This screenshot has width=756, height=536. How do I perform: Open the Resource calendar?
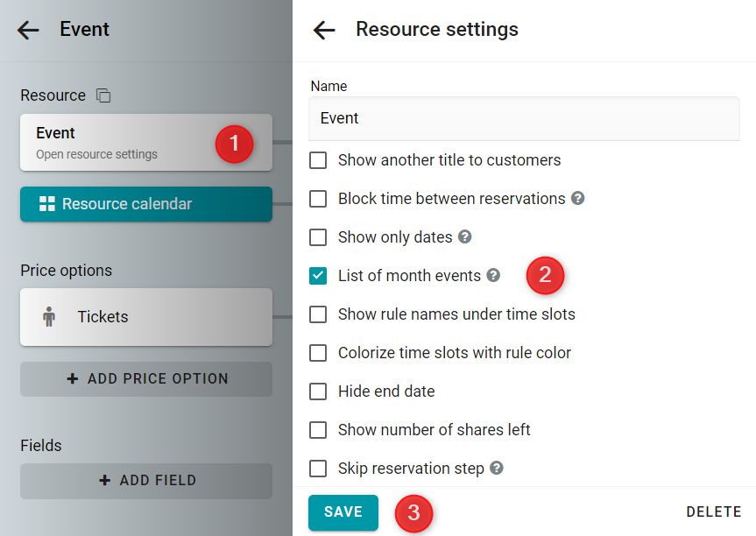(x=146, y=204)
